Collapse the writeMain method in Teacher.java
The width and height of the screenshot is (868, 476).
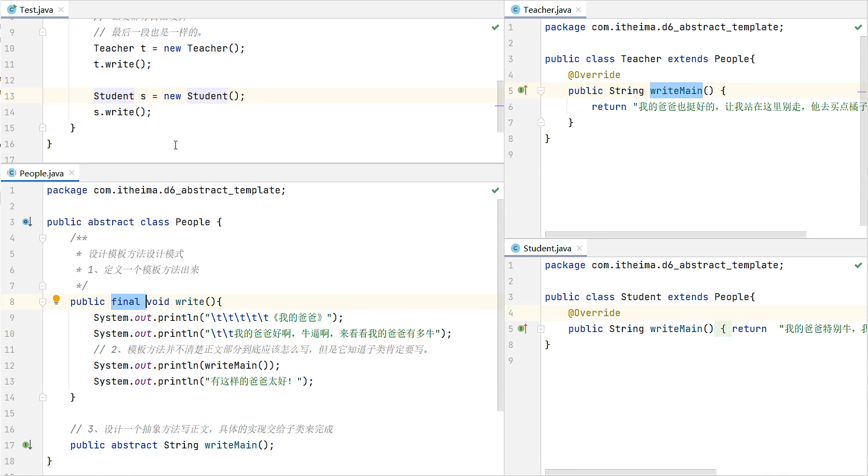tap(541, 91)
